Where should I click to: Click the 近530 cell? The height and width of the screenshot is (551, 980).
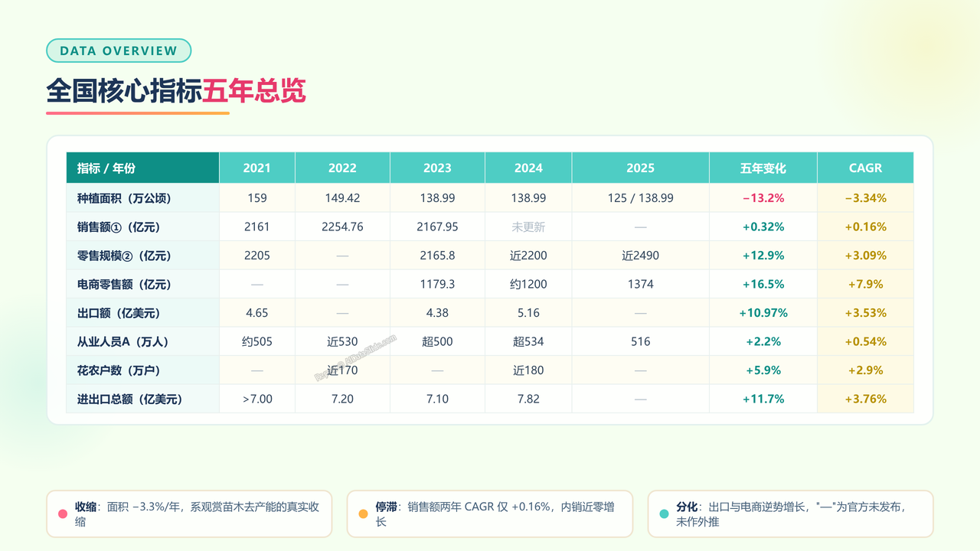[342, 341]
